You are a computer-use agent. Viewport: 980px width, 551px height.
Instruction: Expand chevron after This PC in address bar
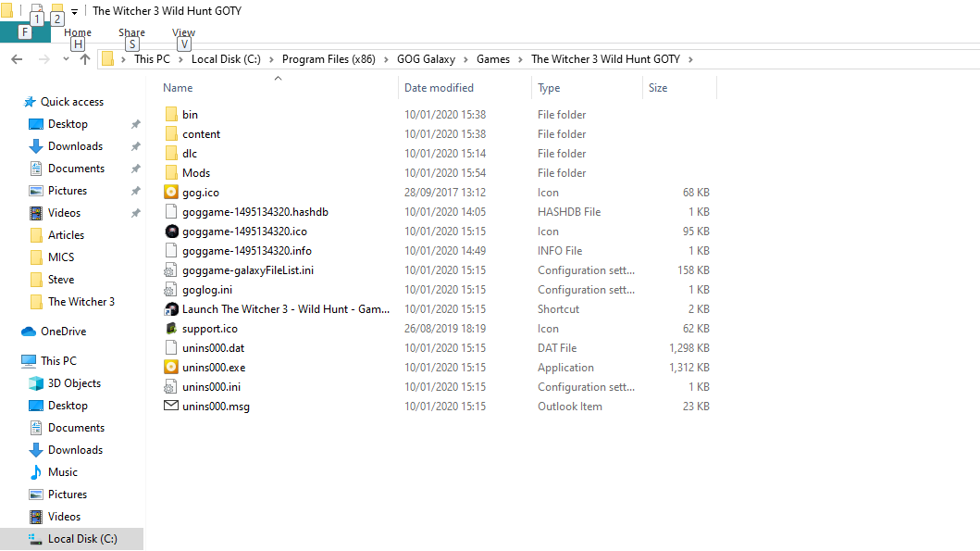pyautogui.click(x=180, y=59)
